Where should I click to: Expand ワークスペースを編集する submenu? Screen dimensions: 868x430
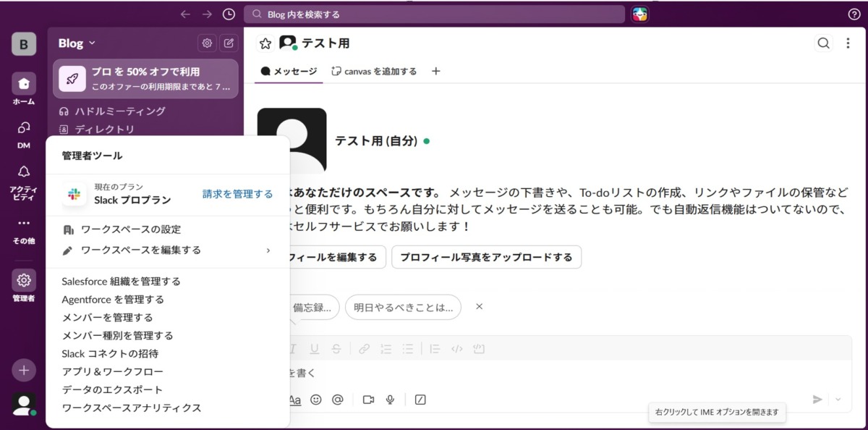click(x=167, y=250)
